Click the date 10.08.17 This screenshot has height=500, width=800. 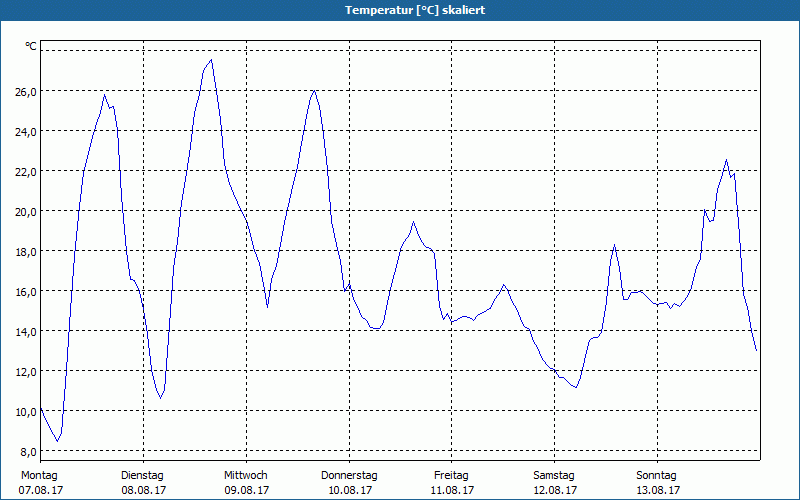[349, 491]
